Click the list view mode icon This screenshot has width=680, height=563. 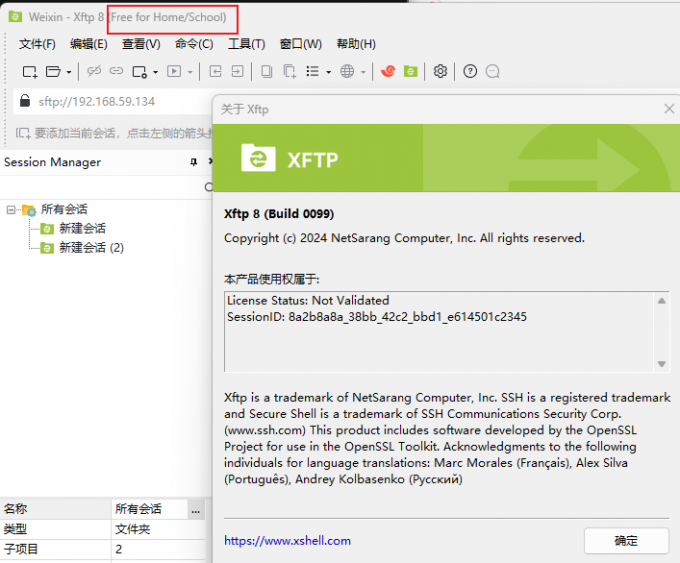[x=312, y=71]
